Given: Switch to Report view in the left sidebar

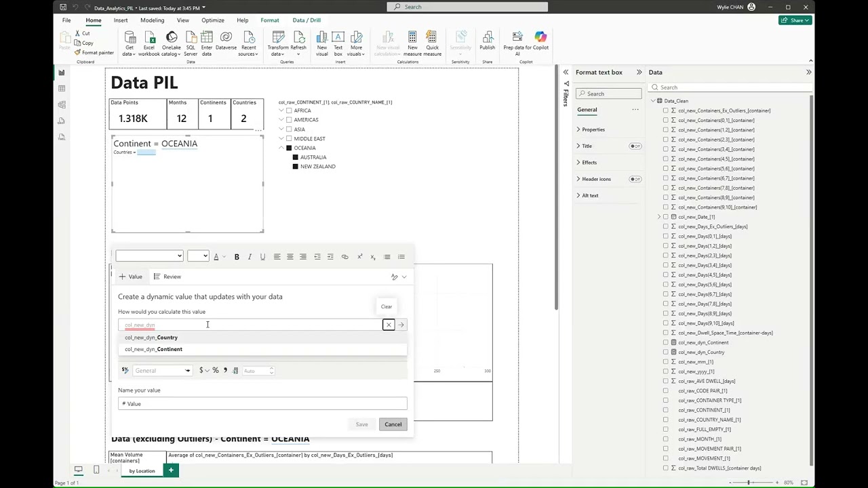Looking at the screenshot, I should [x=62, y=73].
